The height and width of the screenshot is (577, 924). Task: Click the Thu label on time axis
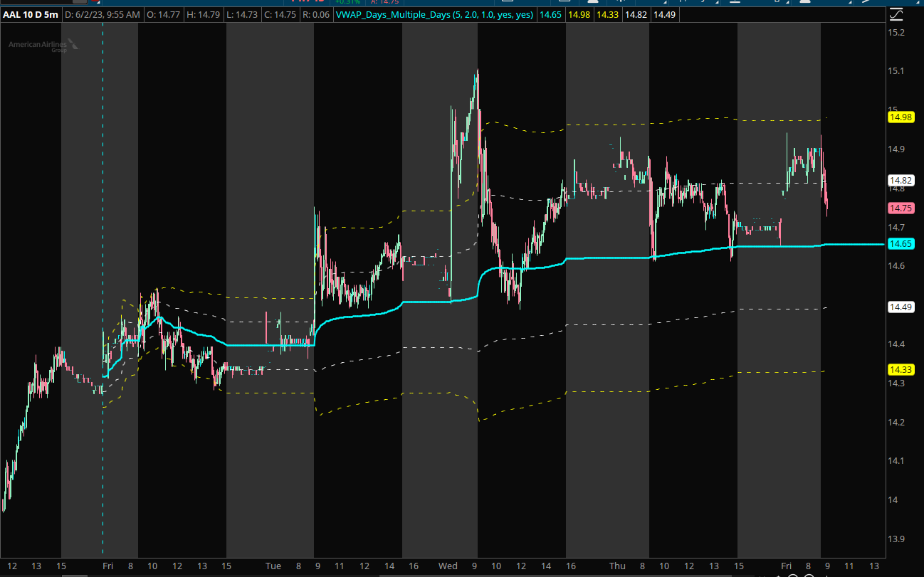click(617, 566)
